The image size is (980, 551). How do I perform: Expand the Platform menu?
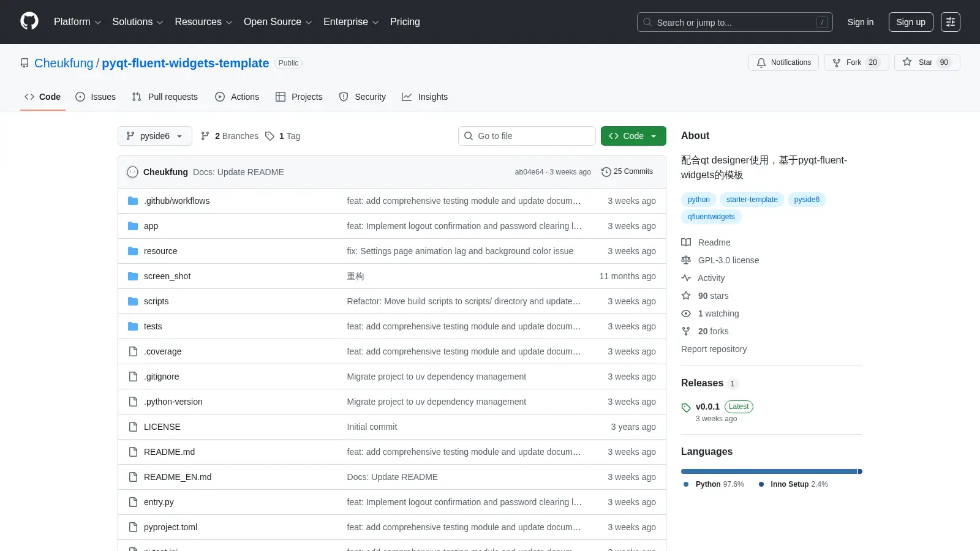pos(77,21)
